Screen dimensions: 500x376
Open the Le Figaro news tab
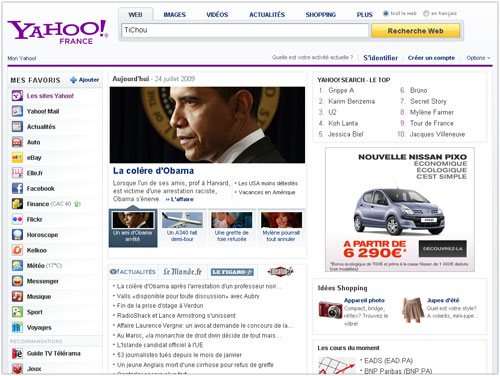(232, 272)
